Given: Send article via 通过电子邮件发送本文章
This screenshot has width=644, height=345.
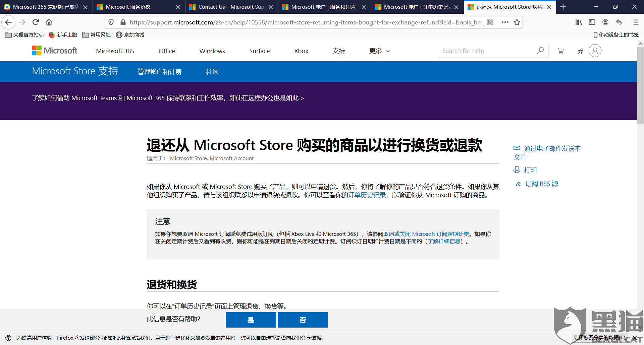Looking at the screenshot, I should tap(547, 153).
